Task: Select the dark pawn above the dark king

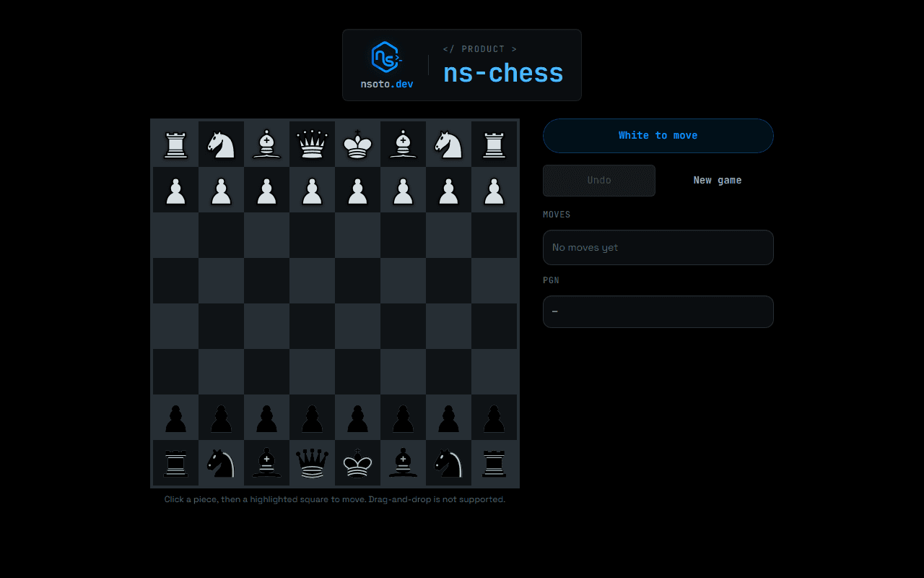Action: click(357, 418)
